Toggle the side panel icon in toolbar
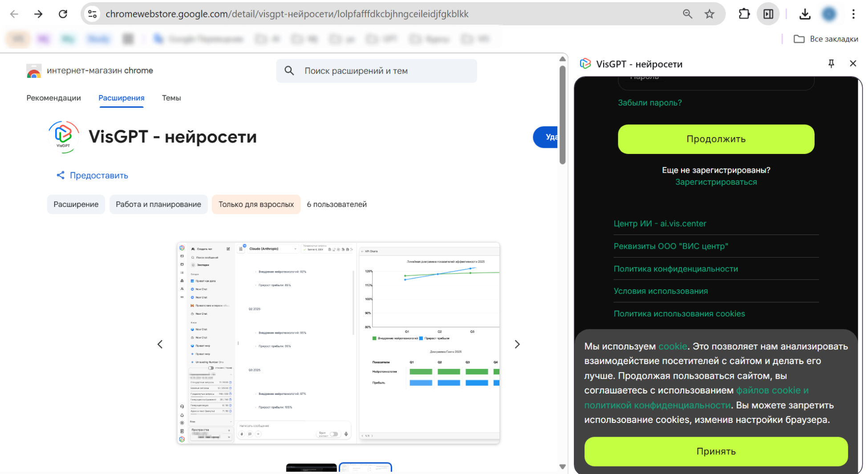The width and height of the screenshot is (868, 474). 768,14
